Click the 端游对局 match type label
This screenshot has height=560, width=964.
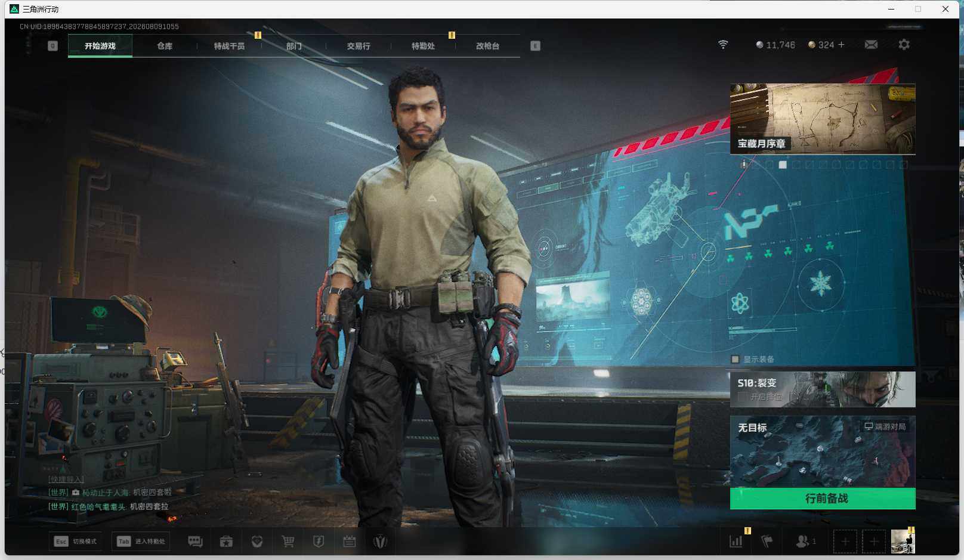[885, 426]
